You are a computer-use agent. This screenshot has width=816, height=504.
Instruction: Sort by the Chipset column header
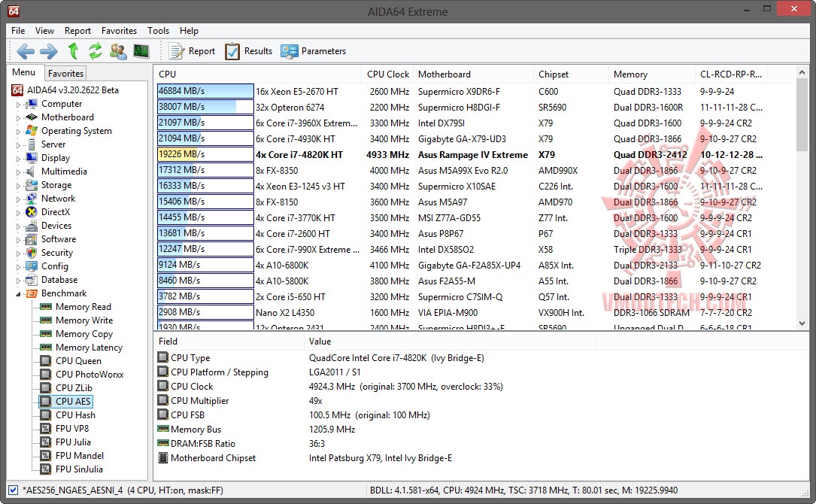coord(571,74)
